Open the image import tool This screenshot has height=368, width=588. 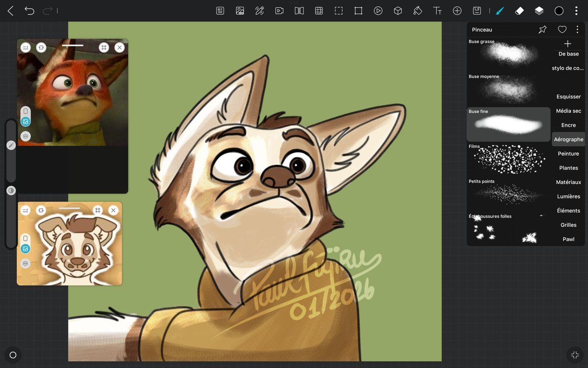coord(240,11)
